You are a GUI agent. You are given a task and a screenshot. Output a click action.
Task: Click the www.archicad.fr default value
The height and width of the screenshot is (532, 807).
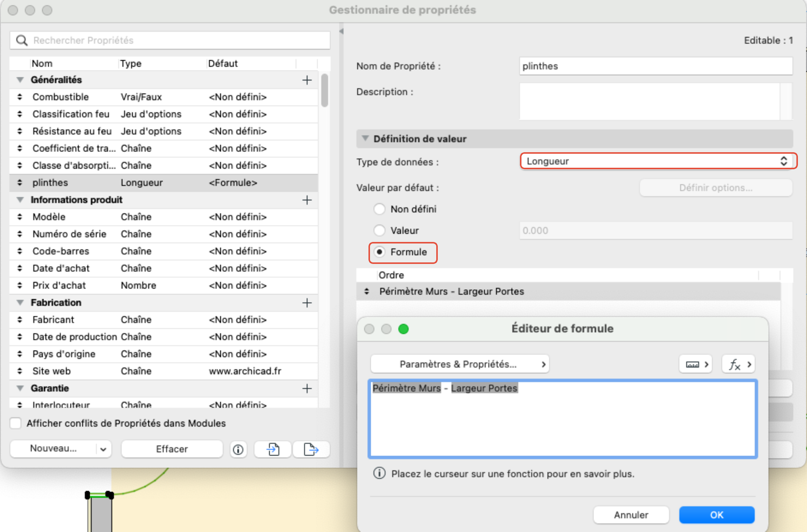point(245,371)
